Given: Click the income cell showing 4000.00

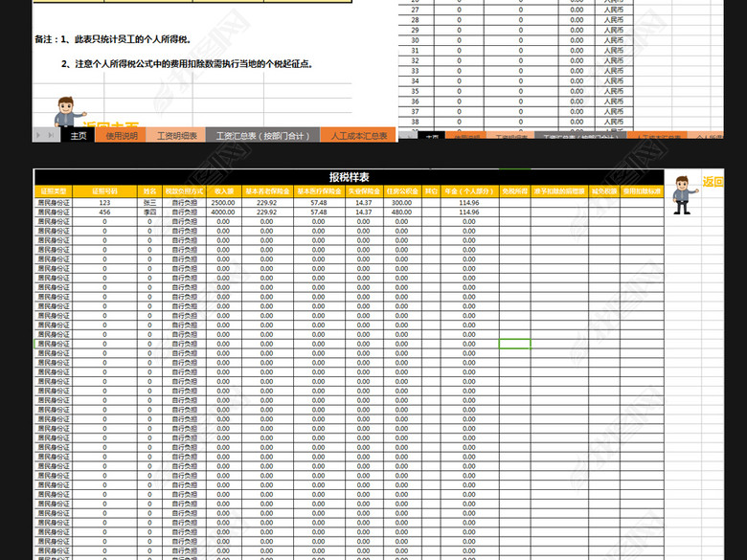Looking at the screenshot, I should pos(222,212).
